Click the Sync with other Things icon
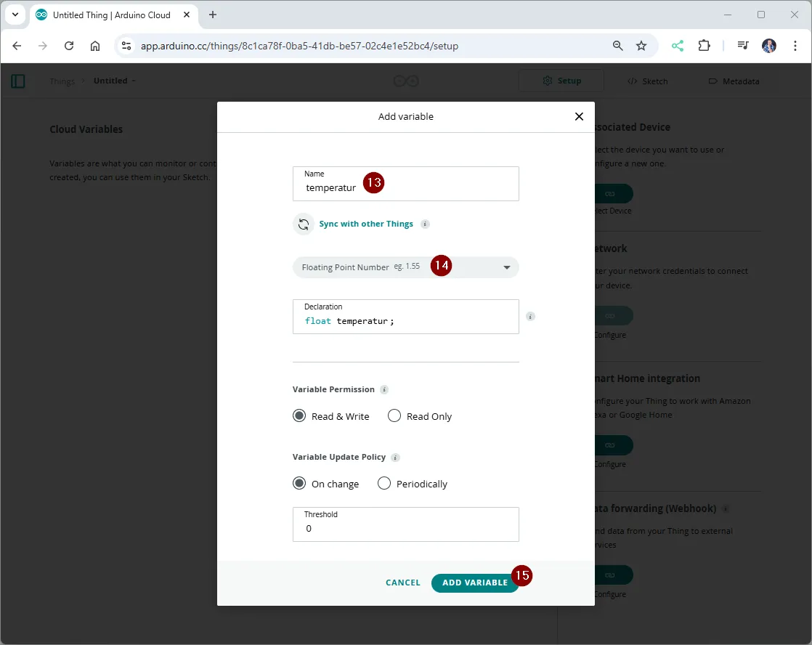Image resolution: width=812 pixels, height=645 pixels. coord(304,224)
